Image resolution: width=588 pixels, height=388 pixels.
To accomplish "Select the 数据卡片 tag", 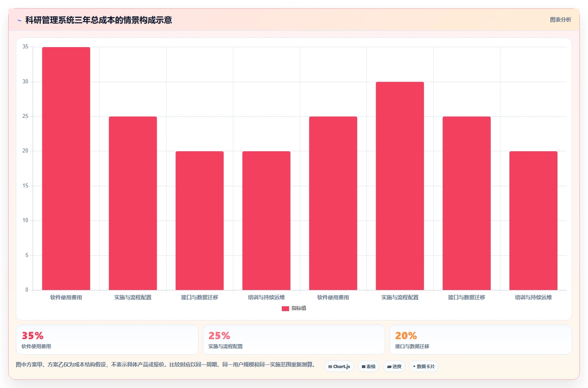I will pos(423,366).
